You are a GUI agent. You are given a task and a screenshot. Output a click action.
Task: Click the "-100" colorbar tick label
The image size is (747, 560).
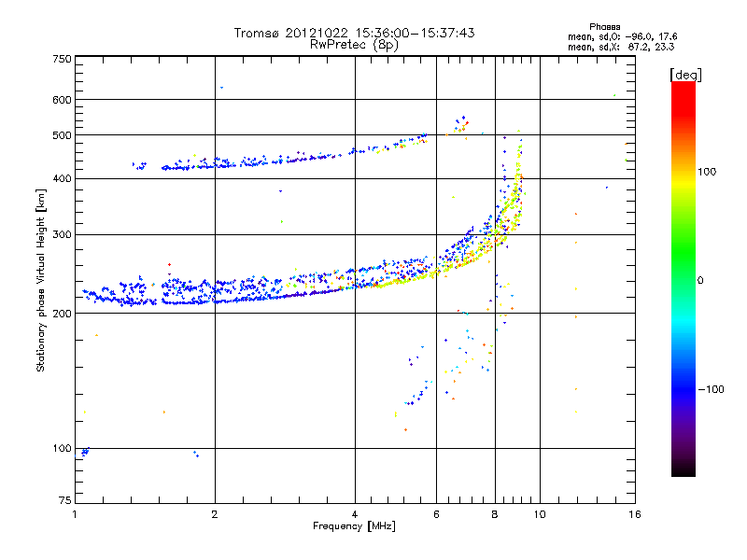tap(711, 389)
